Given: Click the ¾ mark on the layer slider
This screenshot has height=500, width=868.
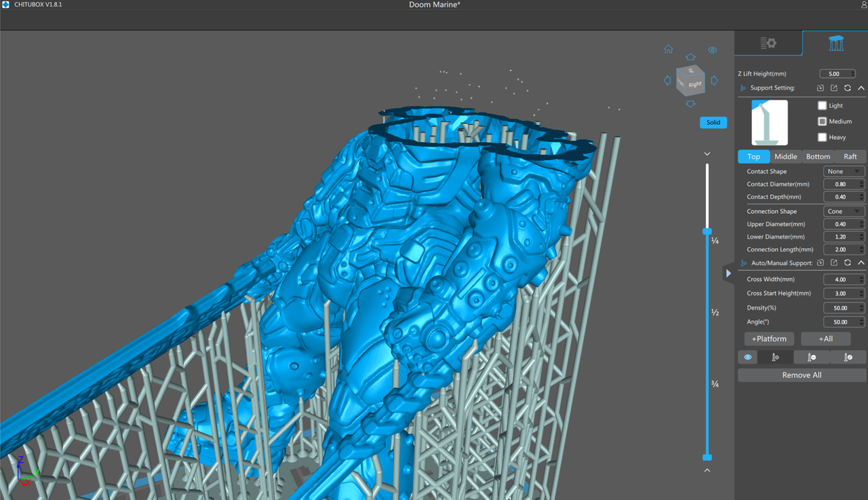Looking at the screenshot, I should 715,384.
